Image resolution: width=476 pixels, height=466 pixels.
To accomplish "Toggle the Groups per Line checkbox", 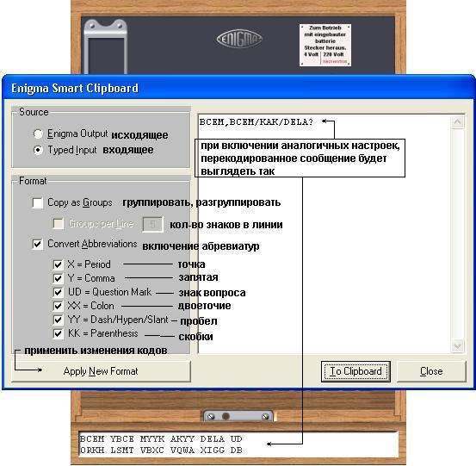I will [x=59, y=224].
